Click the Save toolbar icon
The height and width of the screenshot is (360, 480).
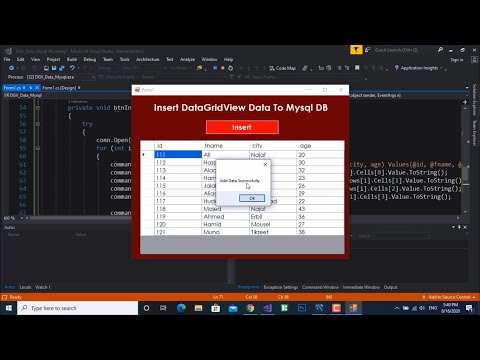coord(54,68)
